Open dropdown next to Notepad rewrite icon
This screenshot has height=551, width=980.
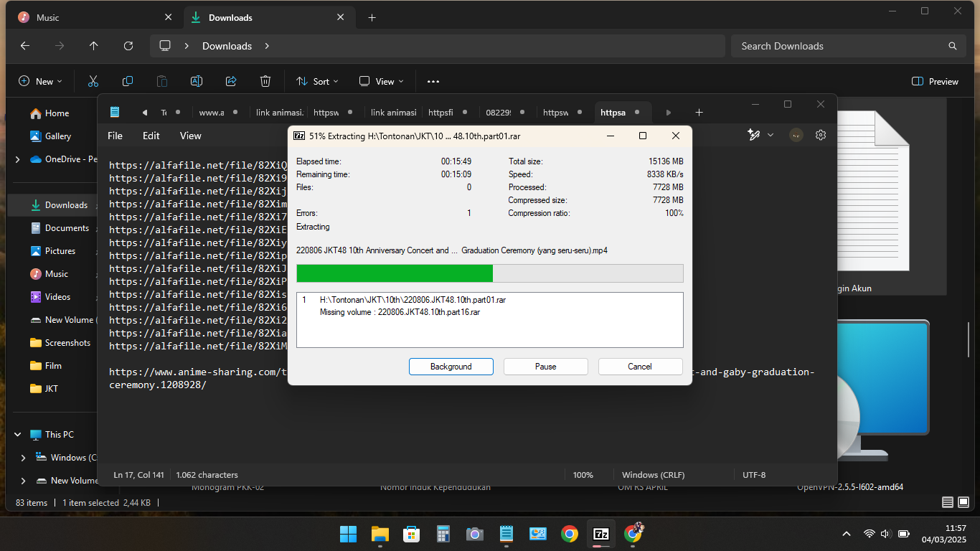point(771,135)
